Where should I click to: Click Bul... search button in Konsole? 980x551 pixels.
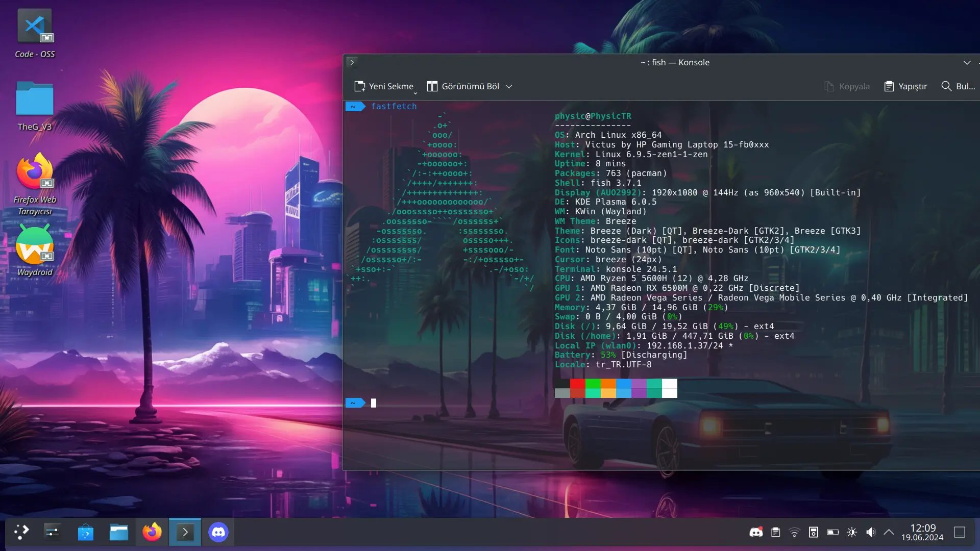(x=958, y=86)
